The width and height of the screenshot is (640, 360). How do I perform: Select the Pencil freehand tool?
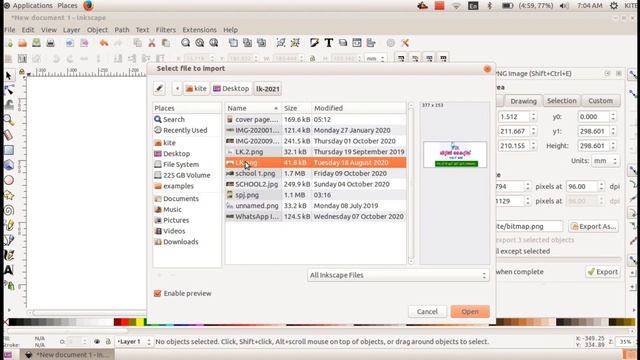click(x=9, y=225)
